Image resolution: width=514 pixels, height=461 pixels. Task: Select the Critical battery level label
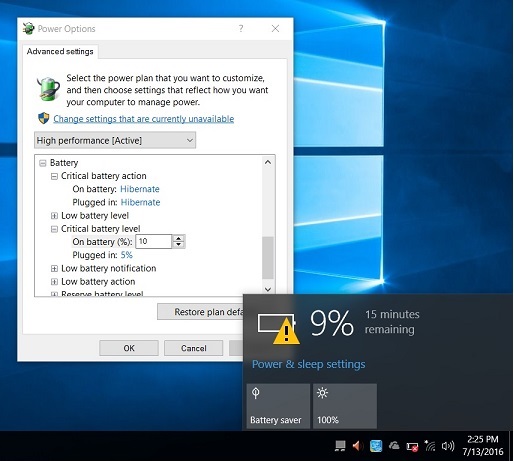pos(101,229)
